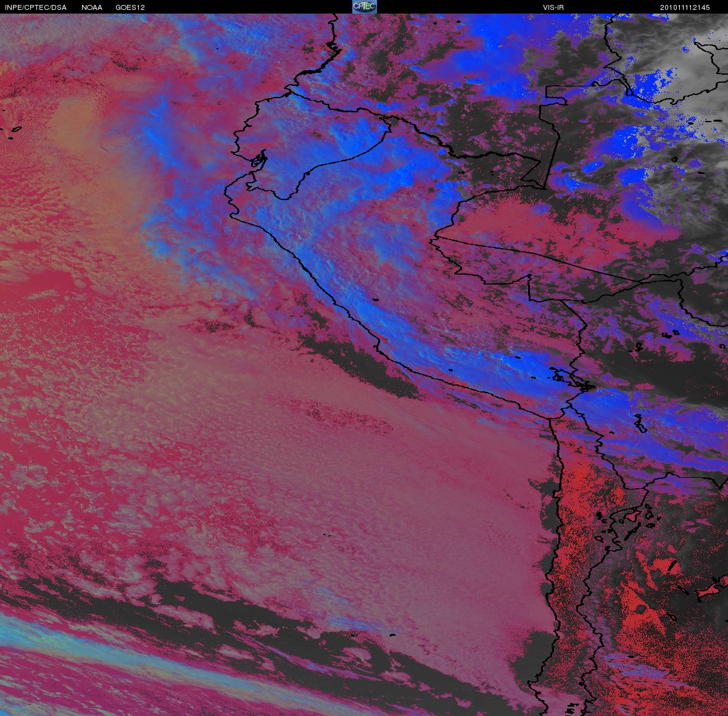728x716 pixels.
Task: Click the 201011112145 timestamp text
Action: (685, 7)
